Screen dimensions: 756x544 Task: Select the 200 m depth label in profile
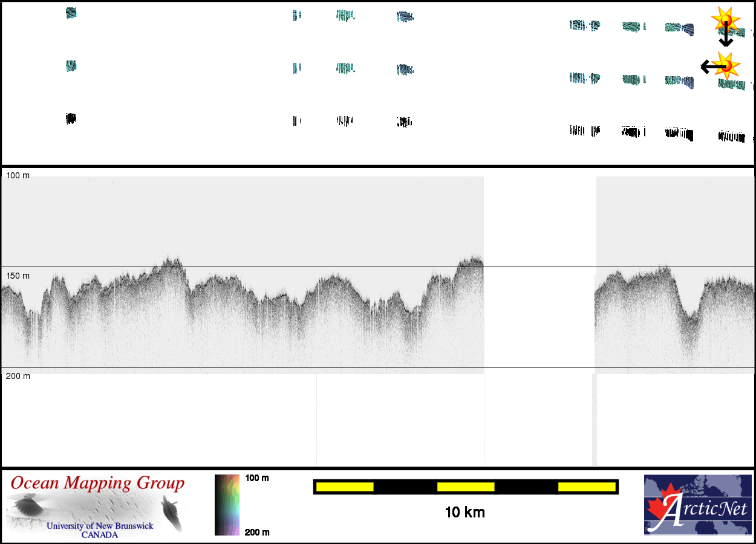pyautogui.click(x=18, y=376)
